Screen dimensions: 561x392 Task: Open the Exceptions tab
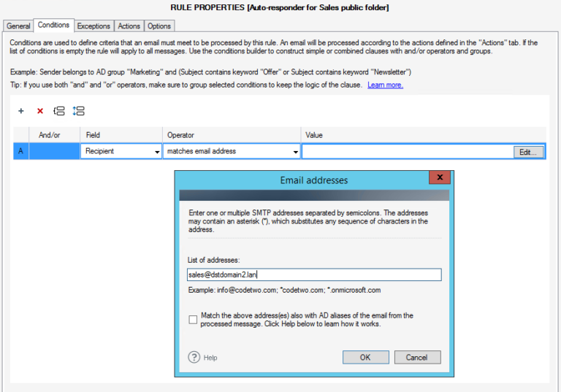click(x=93, y=26)
